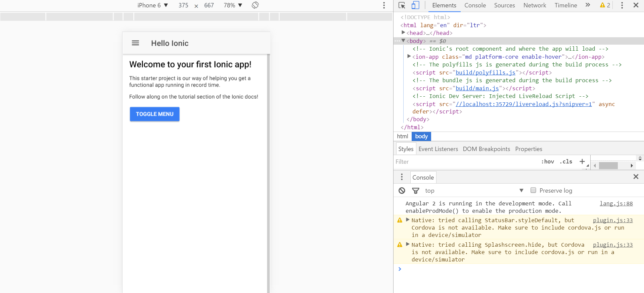The width and height of the screenshot is (644, 293).
Task: Open console drawer options menu
Action: pyautogui.click(x=402, y=177)
